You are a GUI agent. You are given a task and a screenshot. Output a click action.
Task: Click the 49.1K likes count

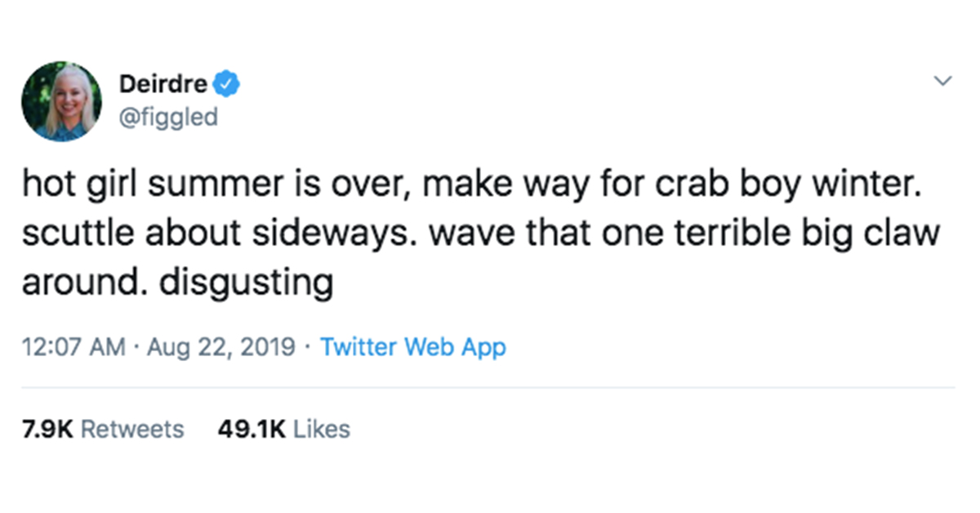coord(252,429)
